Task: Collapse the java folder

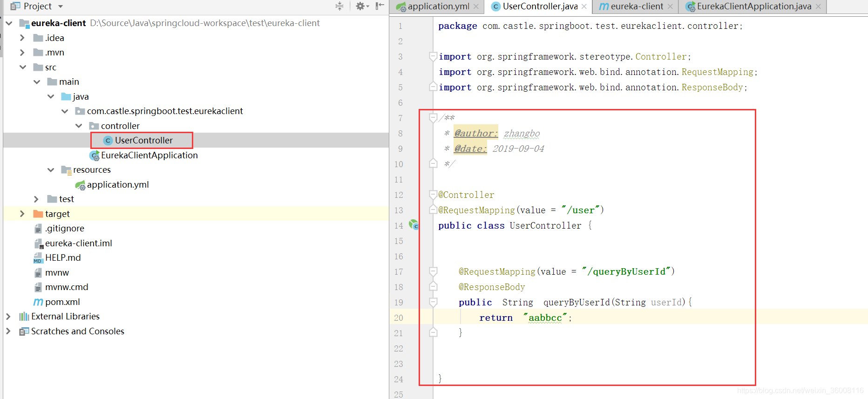Action: click(x=51, y=96)
